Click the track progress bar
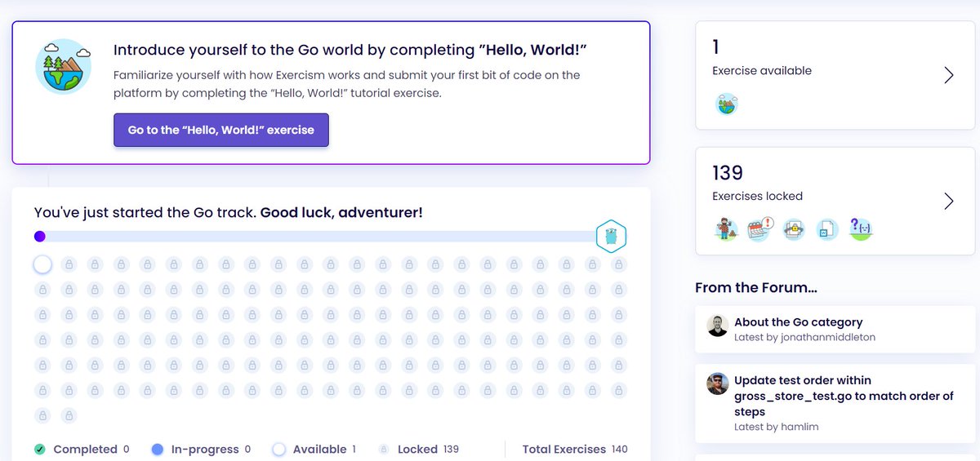Screen dimensions: 980x461 pos(323,237)
